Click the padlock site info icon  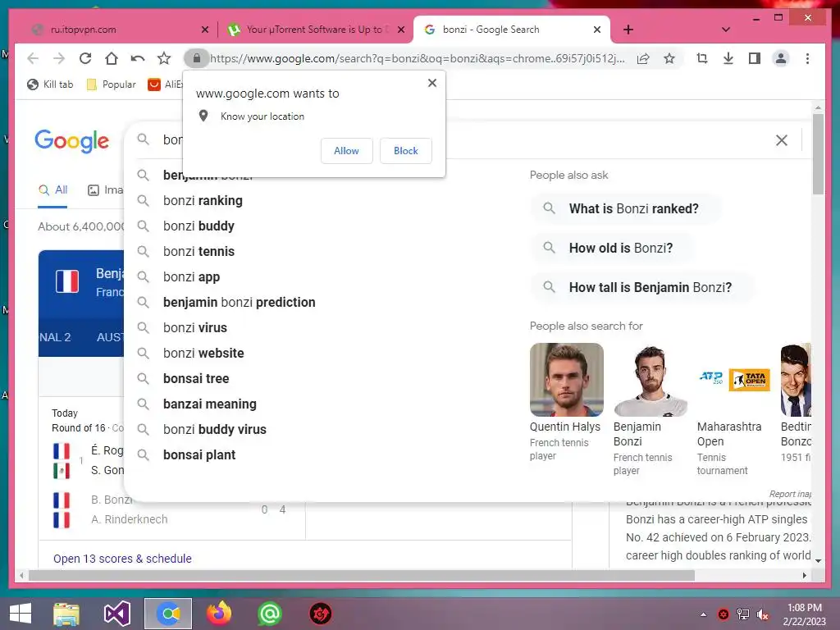click(197, 58)
